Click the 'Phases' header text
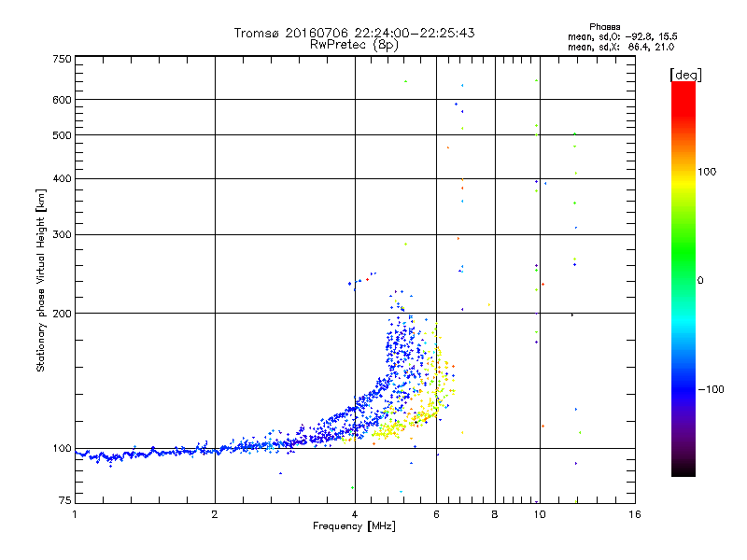This screenshot has height=560, width=747. point(604,27)
